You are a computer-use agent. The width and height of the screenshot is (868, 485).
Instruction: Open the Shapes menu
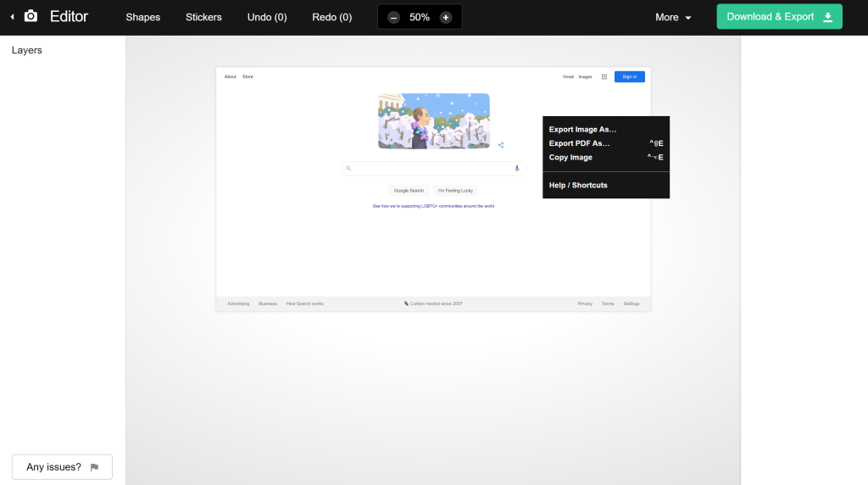pos(142,17)
